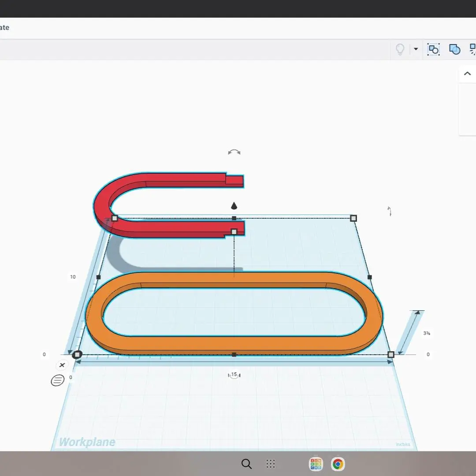Open the dropdown arrow beside the lightbulb
The image size is (476, 476).
pyautogui.click(x=416, y=49)
